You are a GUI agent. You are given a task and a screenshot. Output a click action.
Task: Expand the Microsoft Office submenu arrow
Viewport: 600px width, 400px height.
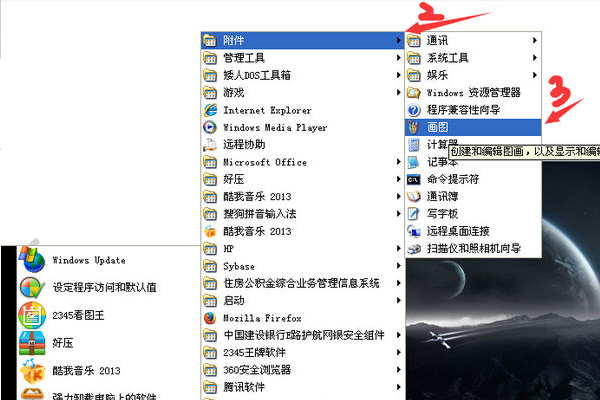(398, 162)
